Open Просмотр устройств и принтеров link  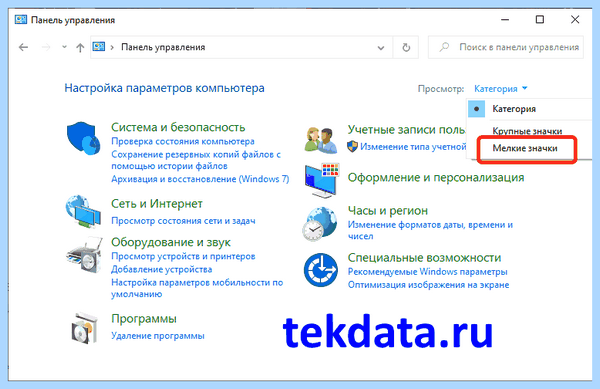click(183, 256)
